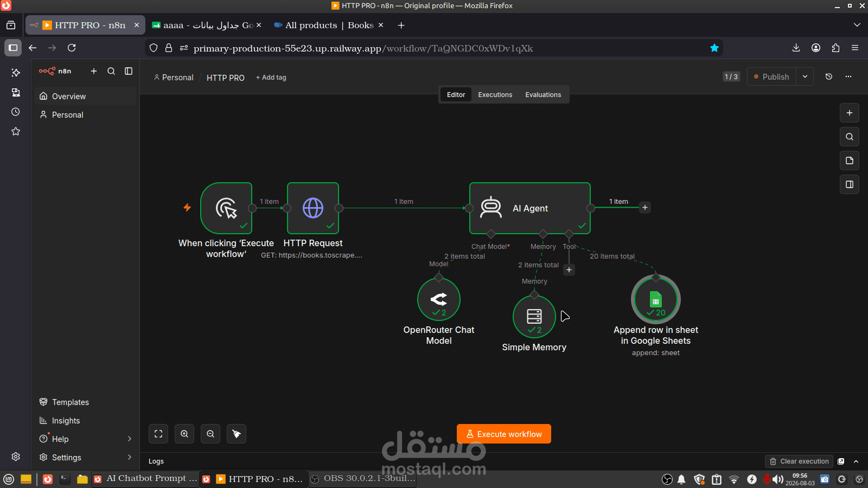Switch to the Executions tab
The image size is (868, 488).
click(495, 95)
